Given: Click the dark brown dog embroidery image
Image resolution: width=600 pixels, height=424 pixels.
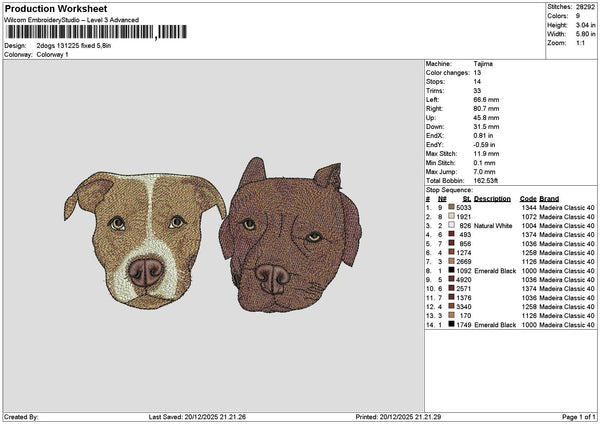Looking at the screenshot, I should [290, 235].
